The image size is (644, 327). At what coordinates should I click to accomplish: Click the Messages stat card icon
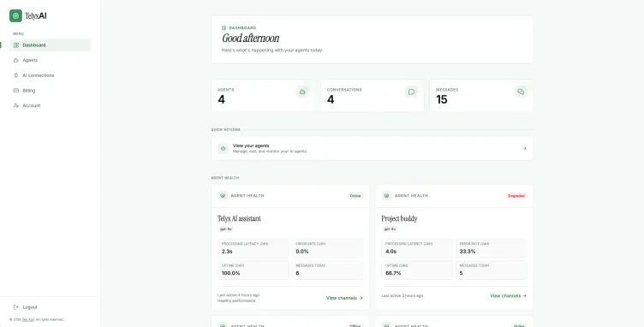(x=521, y=92)
